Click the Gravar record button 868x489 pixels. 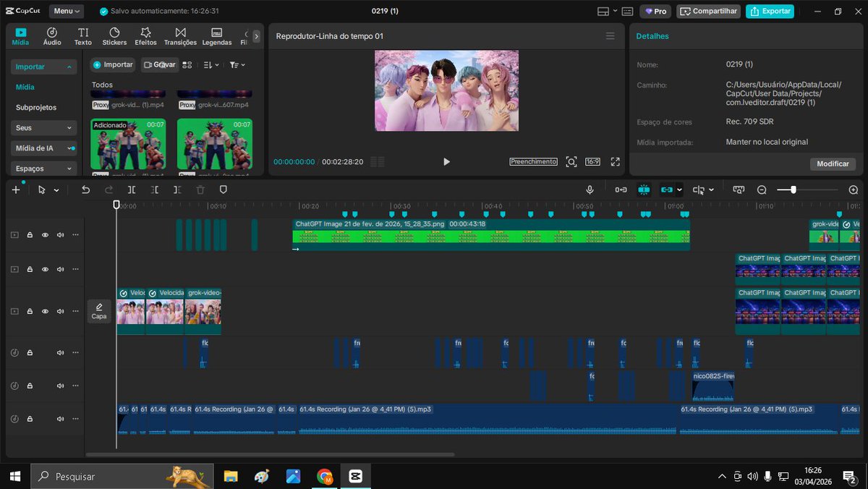coord(159,64)
